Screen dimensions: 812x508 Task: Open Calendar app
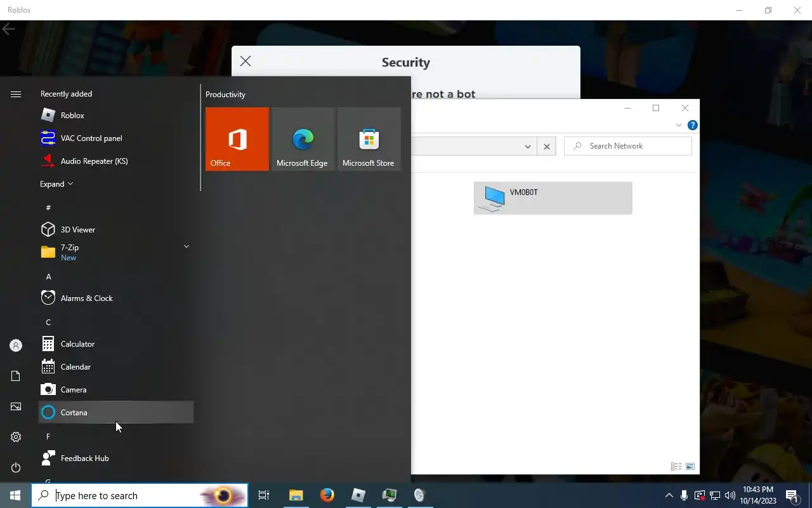click(x=116, y=366)
